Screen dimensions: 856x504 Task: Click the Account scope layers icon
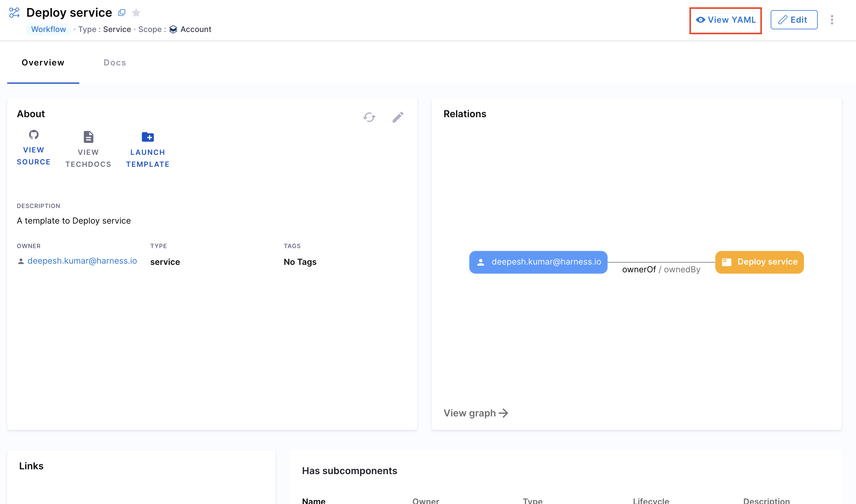click(x=173, y=29)
